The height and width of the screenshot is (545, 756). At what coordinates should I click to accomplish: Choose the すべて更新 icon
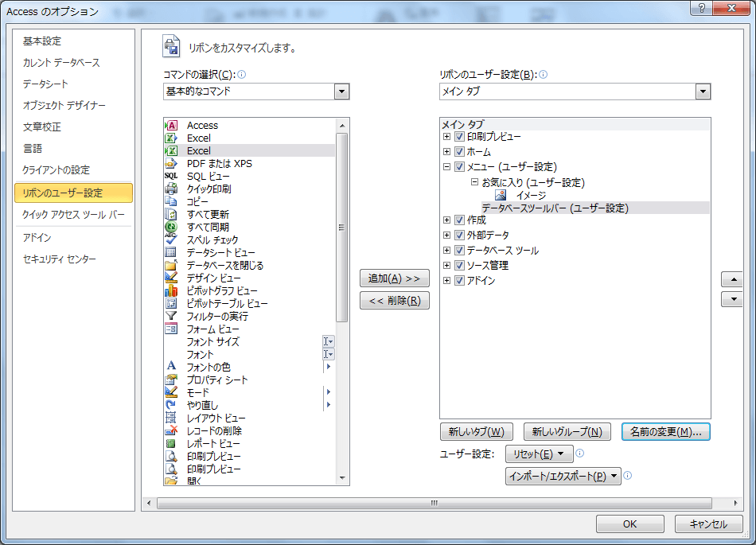pyautogui.click(x=171, y=215)
